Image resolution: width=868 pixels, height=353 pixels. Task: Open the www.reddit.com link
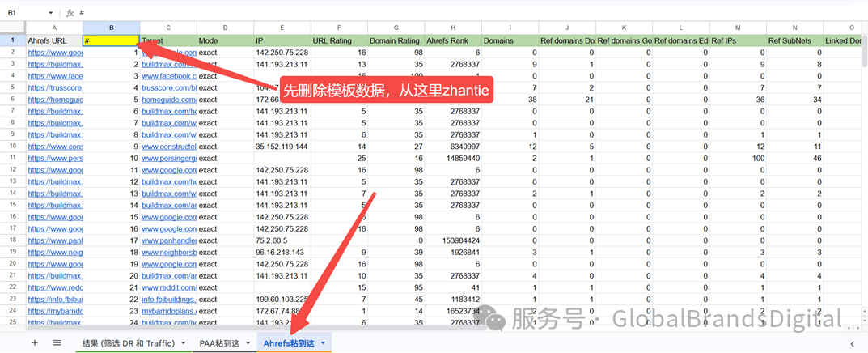point(169,287)
